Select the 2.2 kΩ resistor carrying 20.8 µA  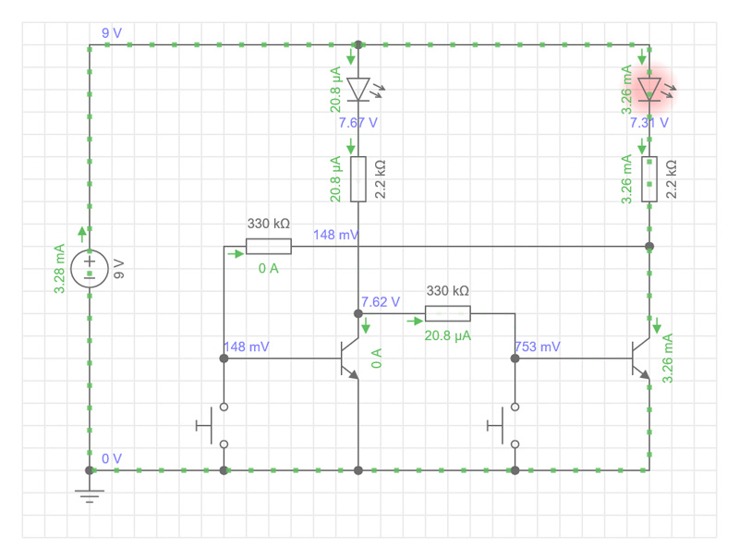pos(358,178)
